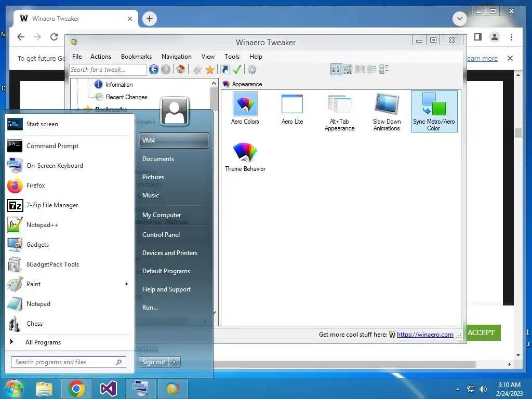
Task: Switch to medium icons view mode
Action: tap(348, 70)
